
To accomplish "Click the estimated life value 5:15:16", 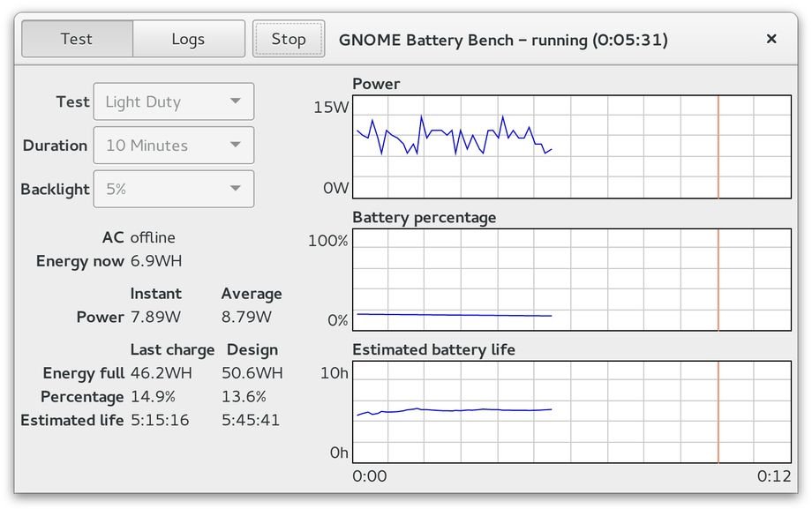I will [x=160, y=420].
